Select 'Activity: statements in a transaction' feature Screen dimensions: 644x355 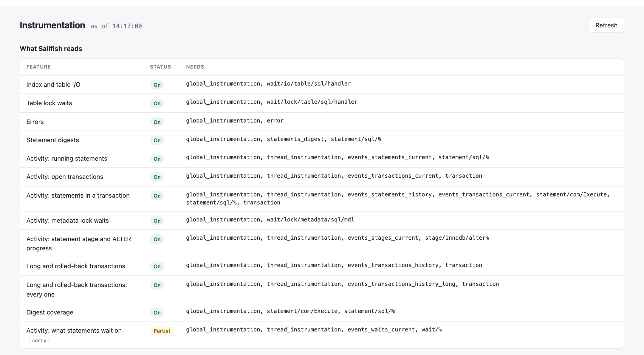point(78,196)
